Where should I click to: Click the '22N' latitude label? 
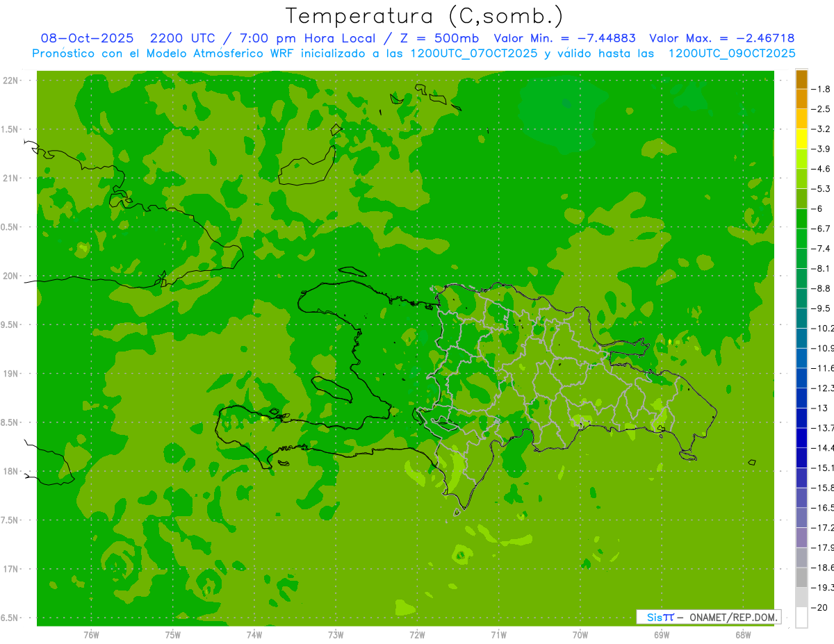click(x=10, y=81)
